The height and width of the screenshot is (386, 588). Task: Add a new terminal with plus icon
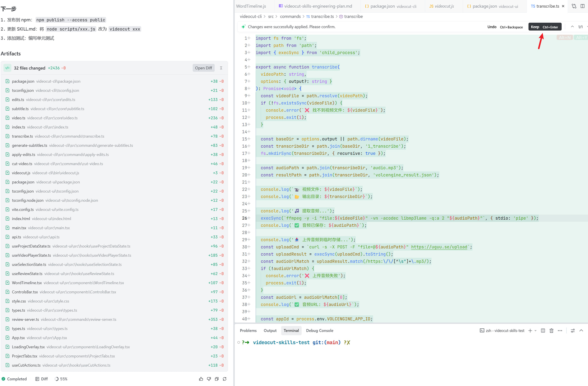click(530, 331)
